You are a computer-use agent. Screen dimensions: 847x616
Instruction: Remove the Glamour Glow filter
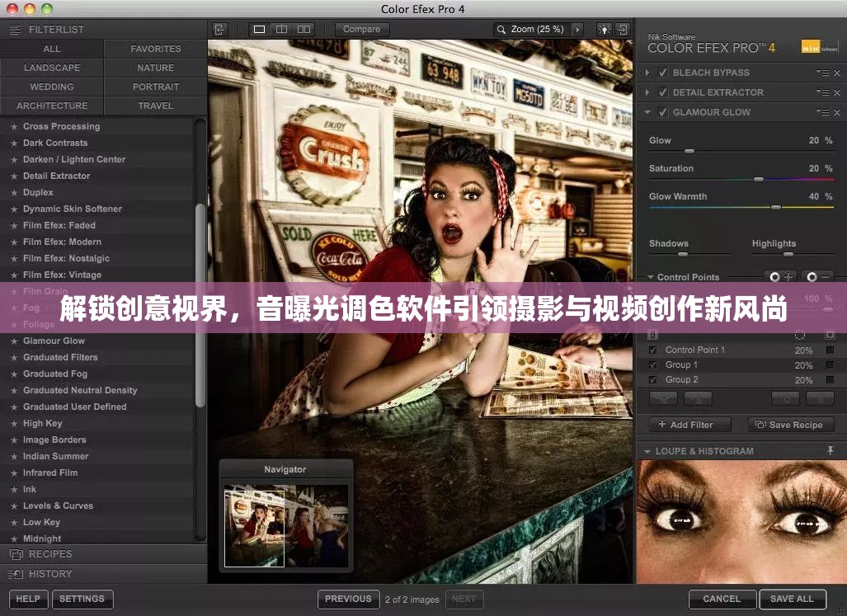point(837,112)
